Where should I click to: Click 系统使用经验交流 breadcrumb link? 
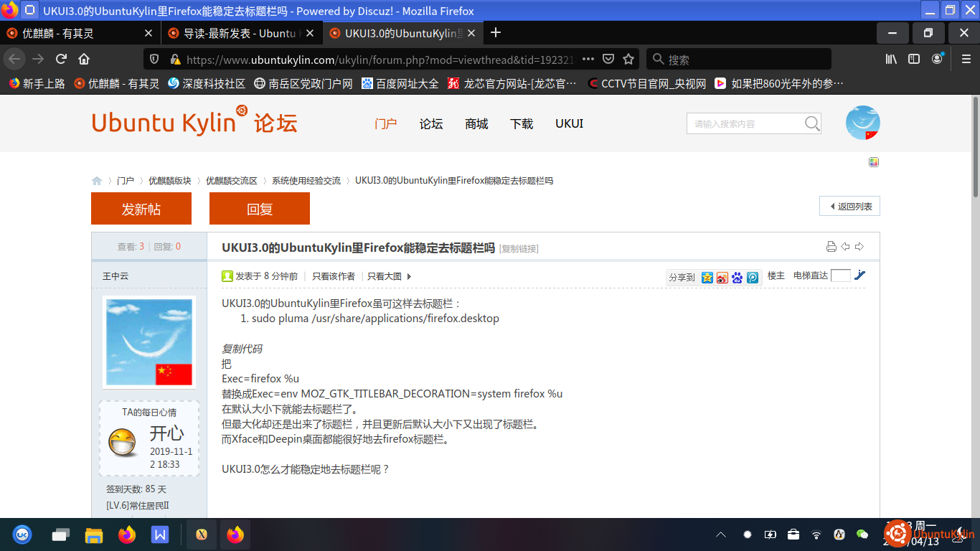point(306,181)
